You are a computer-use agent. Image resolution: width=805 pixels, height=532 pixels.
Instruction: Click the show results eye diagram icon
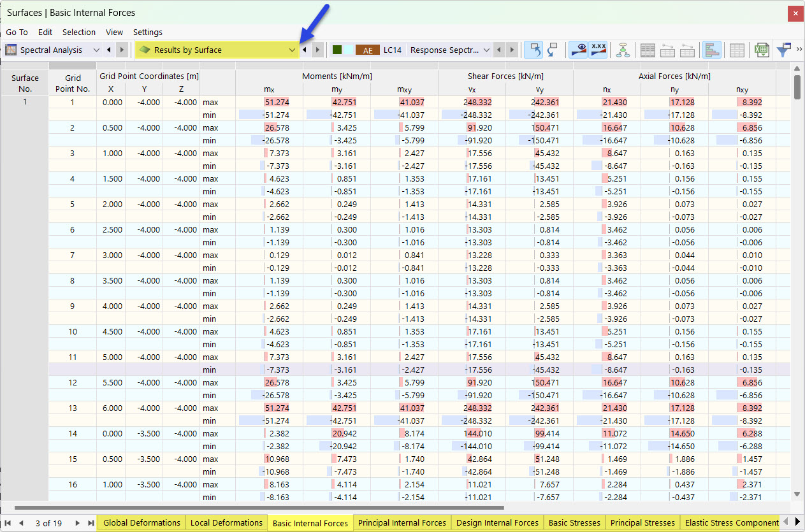(578, 50)
